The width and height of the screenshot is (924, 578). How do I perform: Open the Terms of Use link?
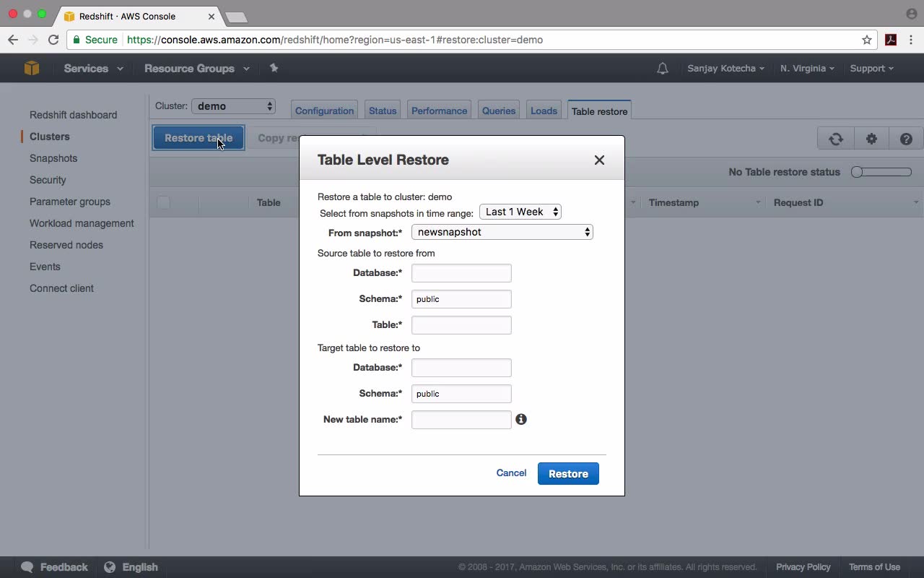874,567
